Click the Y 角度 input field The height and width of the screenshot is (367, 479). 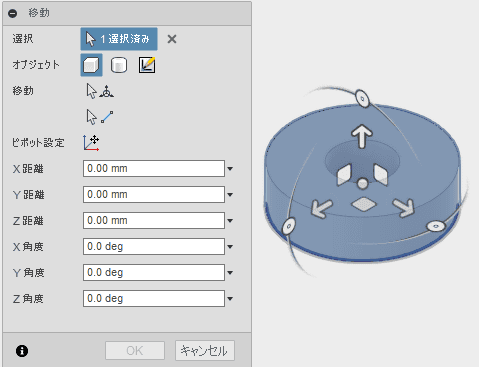pyautogui.click(x=154, y=273)
